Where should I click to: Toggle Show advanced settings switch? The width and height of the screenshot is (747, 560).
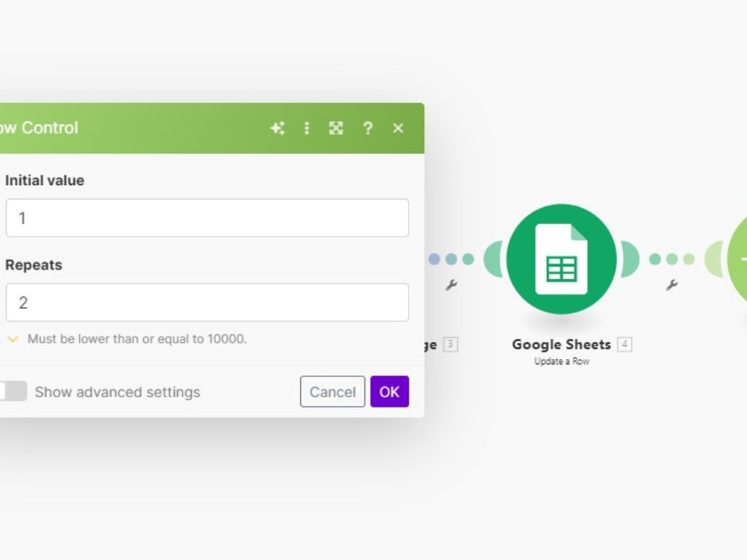[13, 391]
